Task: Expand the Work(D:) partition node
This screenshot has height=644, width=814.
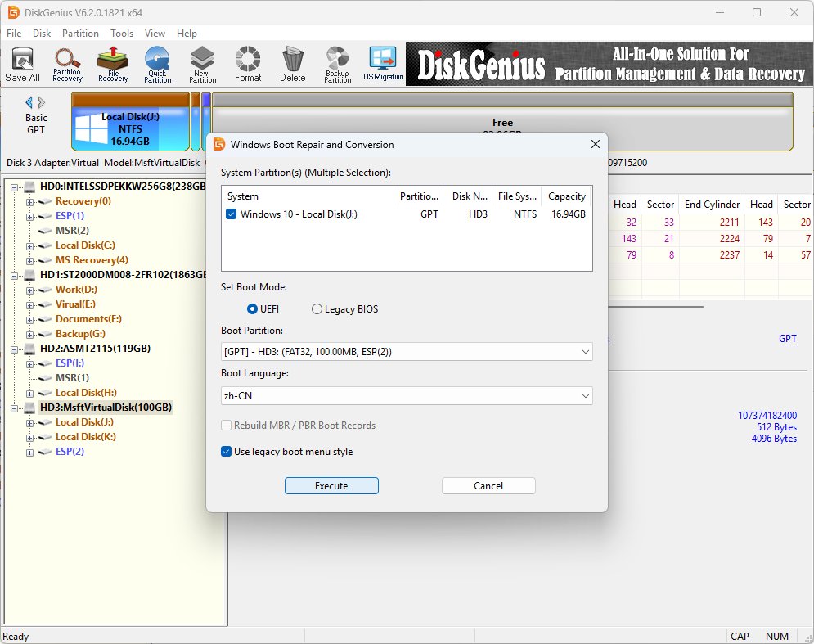Action: pos(29,290)
